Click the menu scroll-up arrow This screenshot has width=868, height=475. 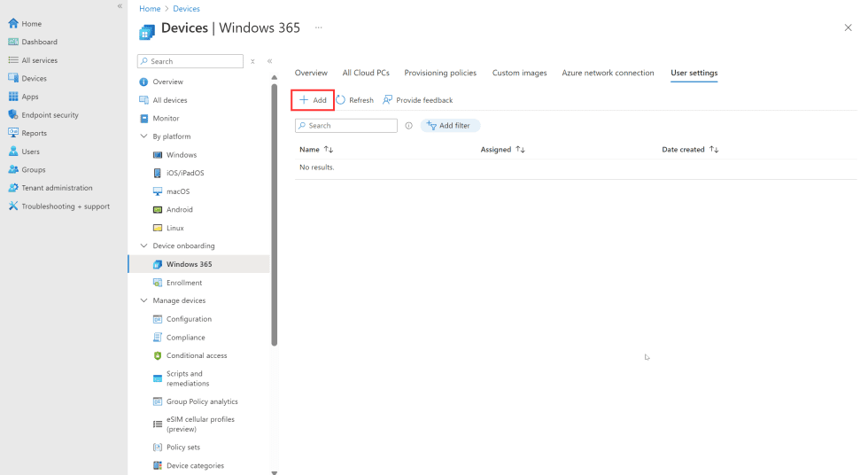(274, 77)
